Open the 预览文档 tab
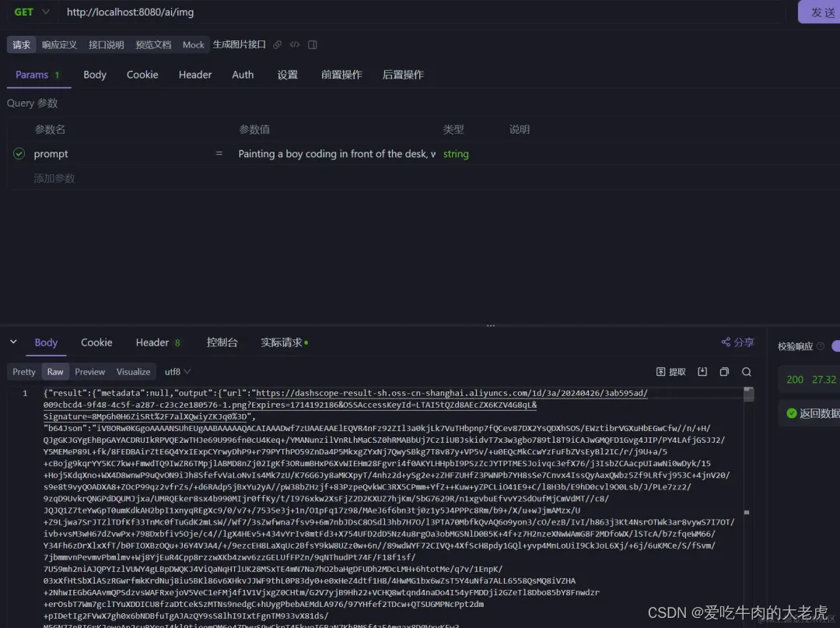The image size is (840, 628). click(x=153, y=44)
